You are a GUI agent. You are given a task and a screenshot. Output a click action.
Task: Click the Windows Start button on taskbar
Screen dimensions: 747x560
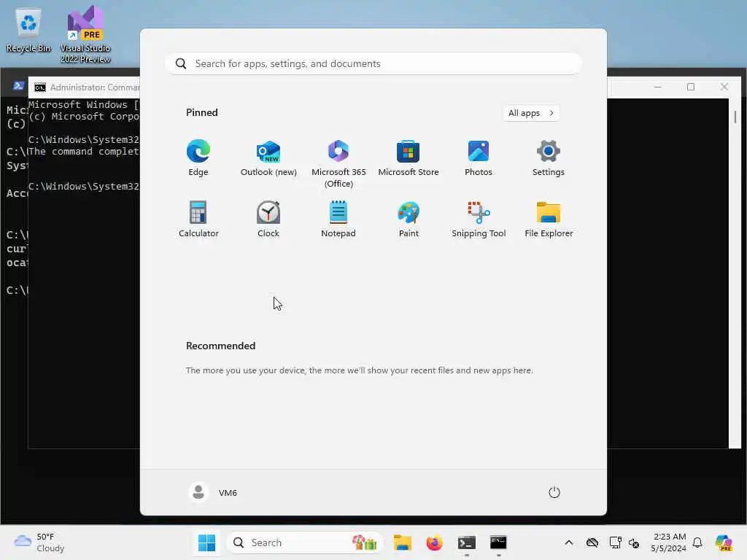point(206,542)
